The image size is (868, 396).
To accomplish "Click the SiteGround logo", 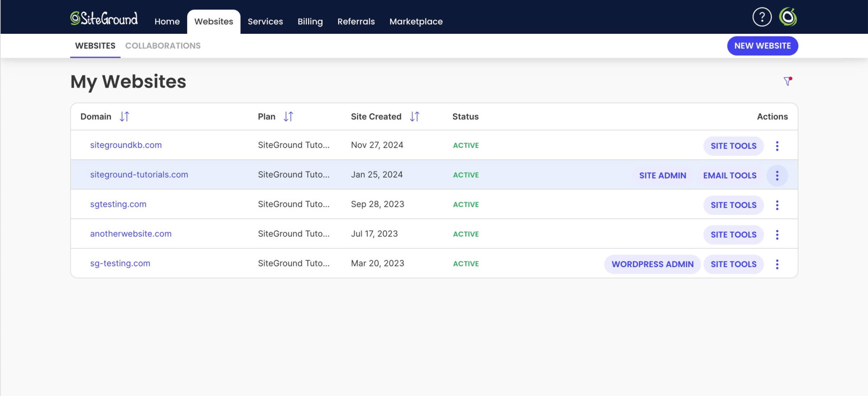I will [x=104, y=18].
